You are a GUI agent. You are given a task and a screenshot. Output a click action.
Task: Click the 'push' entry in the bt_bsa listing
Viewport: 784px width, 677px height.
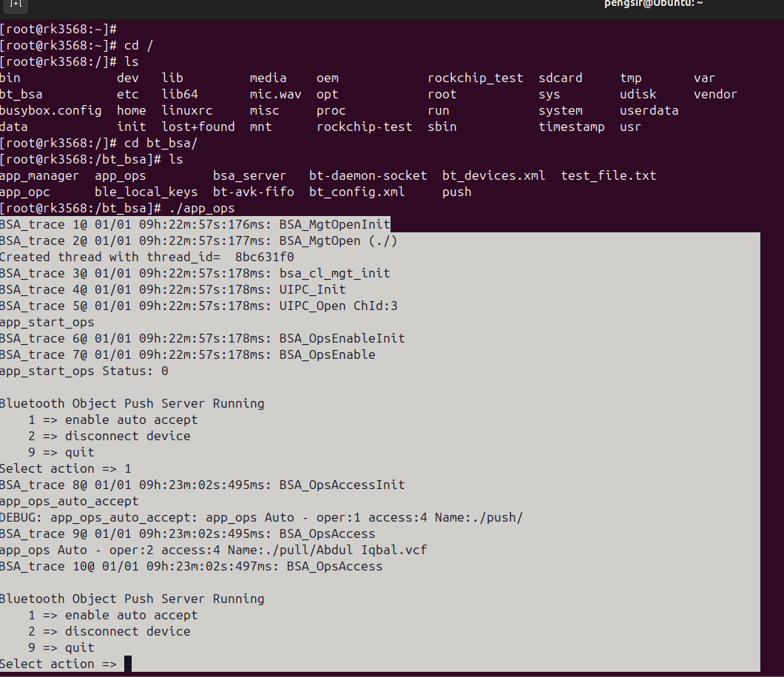click(457, 192)
